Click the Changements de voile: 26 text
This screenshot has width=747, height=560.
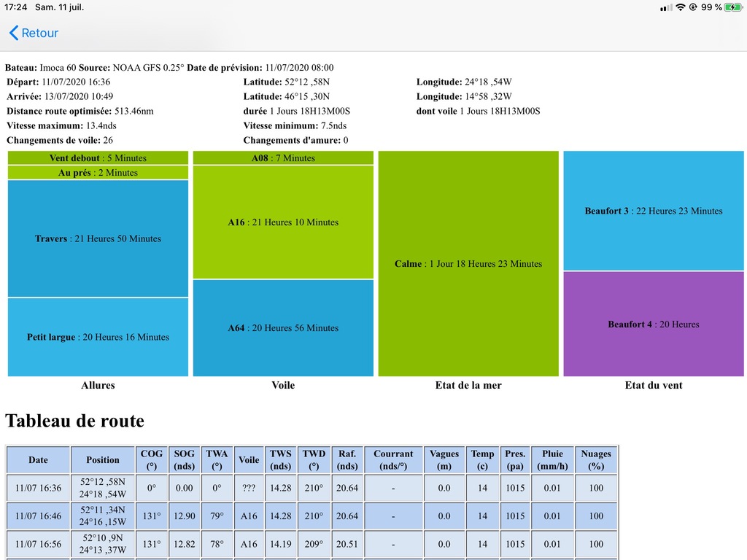[60, 141]
